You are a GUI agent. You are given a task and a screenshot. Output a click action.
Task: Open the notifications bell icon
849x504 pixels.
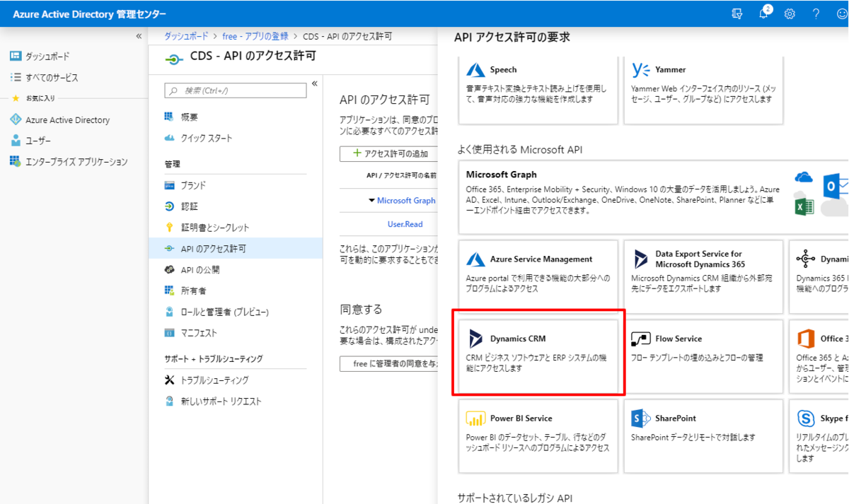(x=764, y=13)
